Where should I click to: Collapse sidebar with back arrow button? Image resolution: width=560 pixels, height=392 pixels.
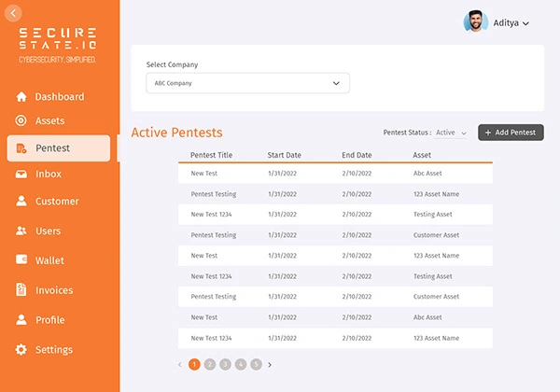coord(14,13)
